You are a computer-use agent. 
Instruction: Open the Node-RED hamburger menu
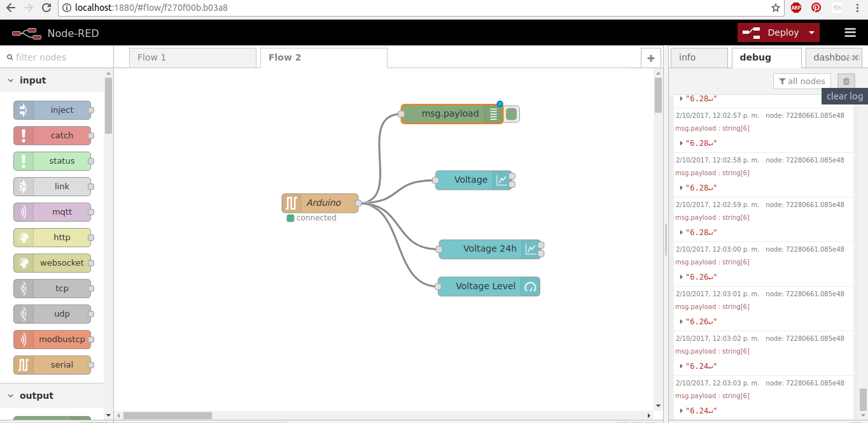click(x=850, y=32)
